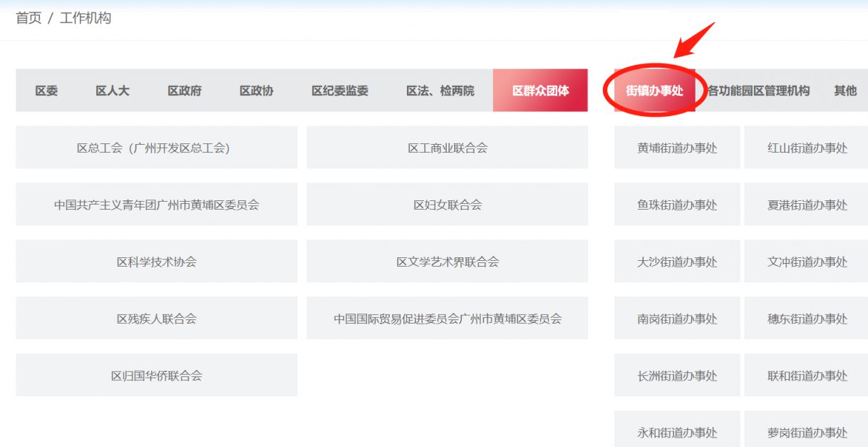Open the 区人大 tab
The height and width of the screenshot is (447, 868).
(x=113, y=91)
